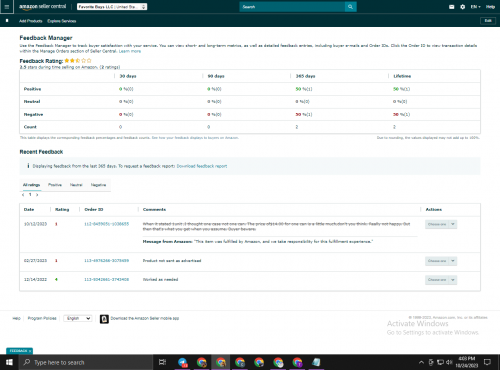Click the Amazon Seller mobile app icon
Image resolution: width=500 pixels, height=370 pixels.
tap(104, 319)
